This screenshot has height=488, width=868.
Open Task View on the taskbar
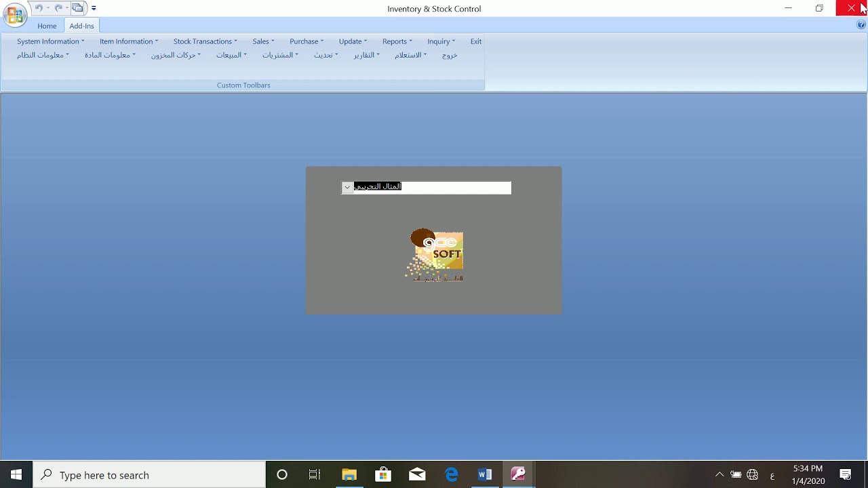click(315, 474)
